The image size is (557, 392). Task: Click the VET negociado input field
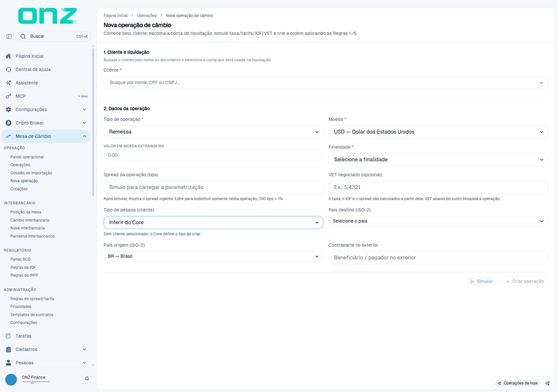438,187
